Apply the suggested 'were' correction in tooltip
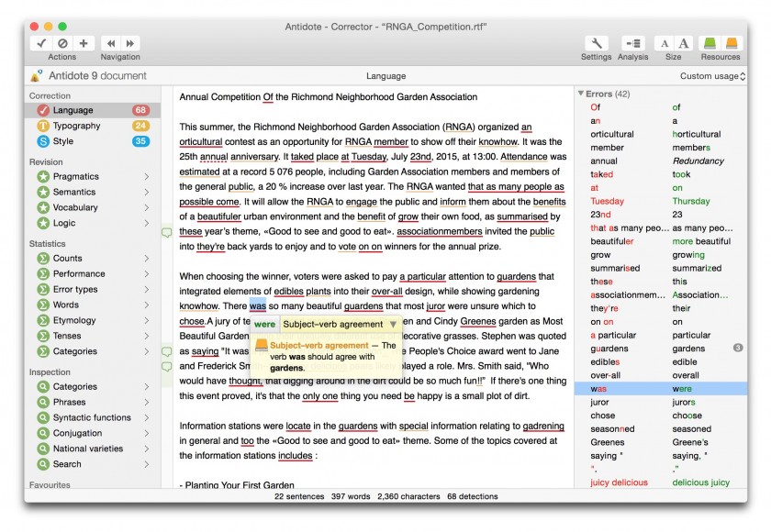The image size is (771, 532). point(264,324)
